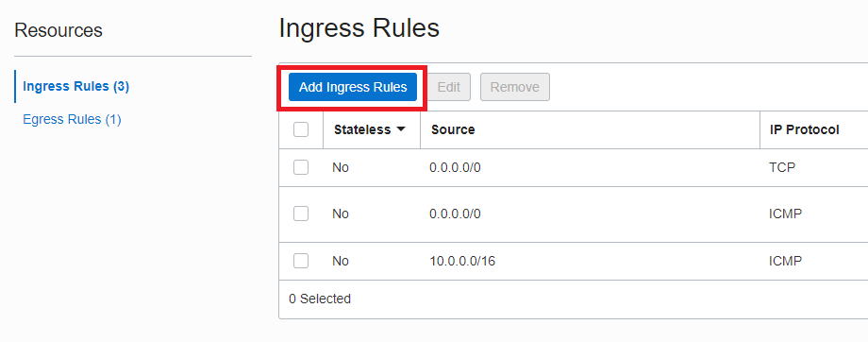Sort by the IP Protocol column header
Viewport: 868px width, 342px height.
point(805,129)
